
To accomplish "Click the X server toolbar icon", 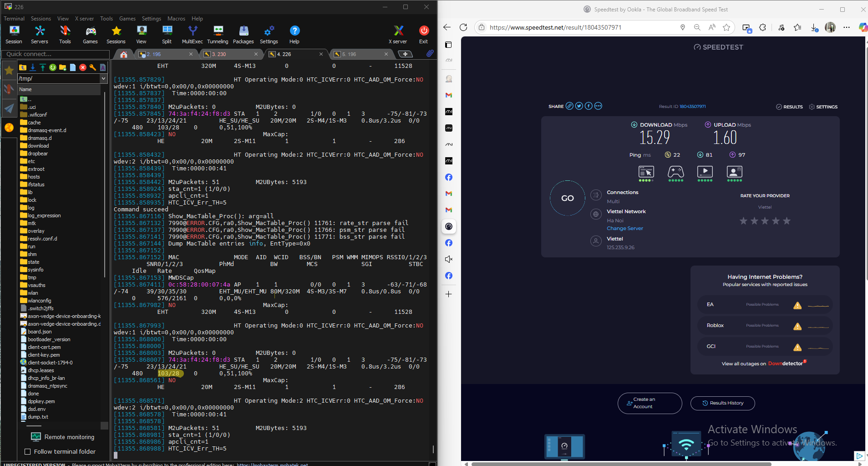I will click(x=398, y=35).
